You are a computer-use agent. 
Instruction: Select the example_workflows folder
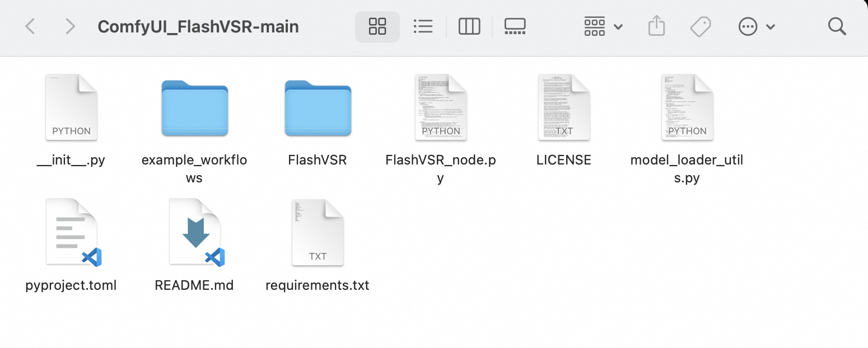point(194,108)
